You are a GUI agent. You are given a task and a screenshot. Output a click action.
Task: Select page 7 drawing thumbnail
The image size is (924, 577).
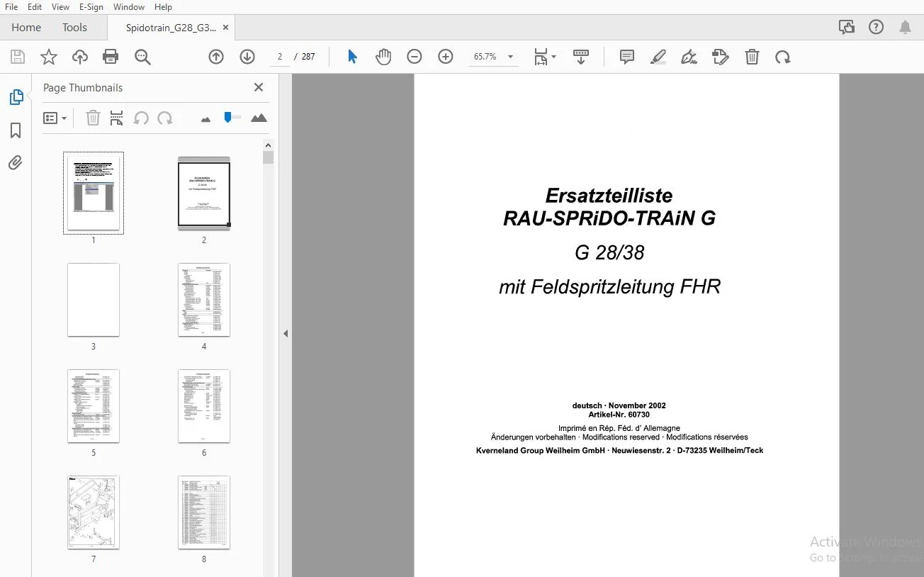[x=94, y=512]
